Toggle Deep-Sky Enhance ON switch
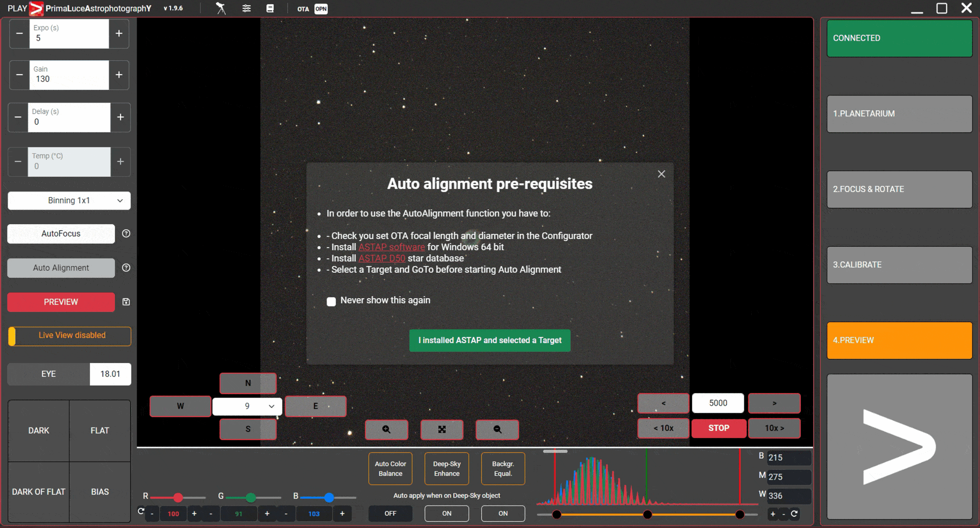The width and height of the screenshot is (980, 528). click(447, 514)
